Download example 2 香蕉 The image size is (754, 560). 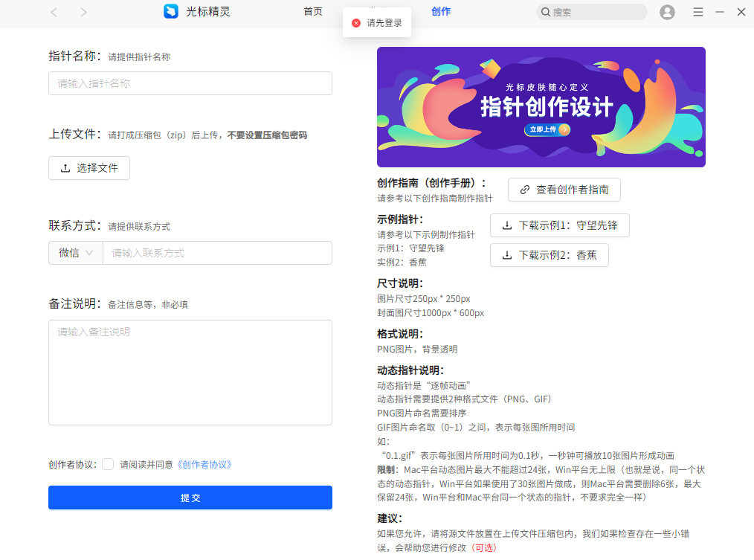(549, 255)
